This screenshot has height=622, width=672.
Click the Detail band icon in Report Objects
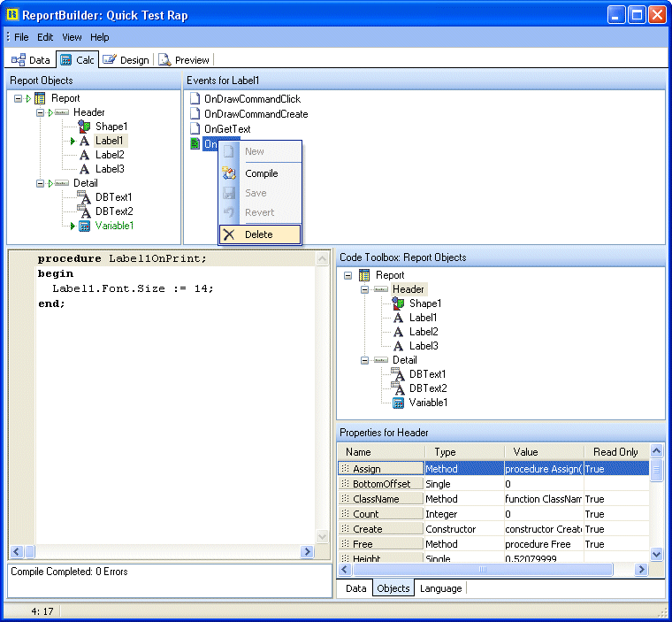(x=62, y=183)
